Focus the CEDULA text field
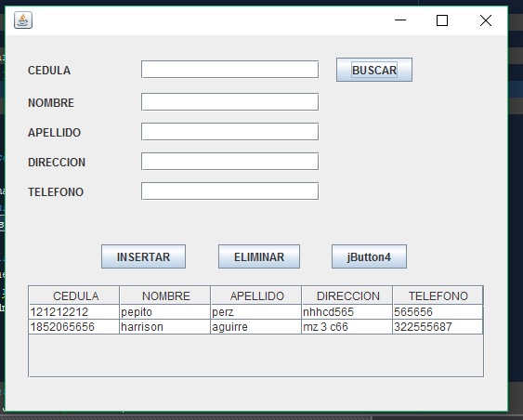This screenshot has width=523, height=420. pos(229,70)
